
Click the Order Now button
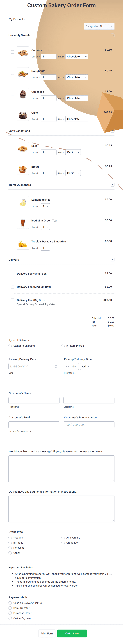(x=72, y=633)
